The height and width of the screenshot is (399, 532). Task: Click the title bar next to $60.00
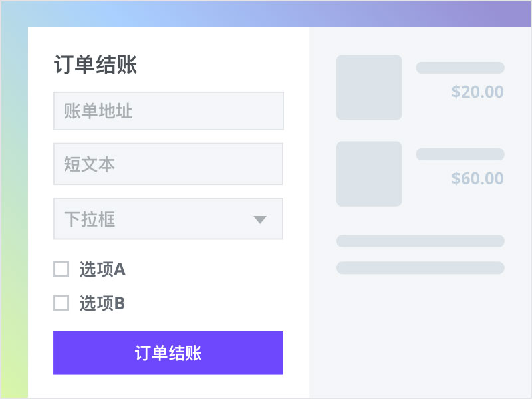coord(460,154)
